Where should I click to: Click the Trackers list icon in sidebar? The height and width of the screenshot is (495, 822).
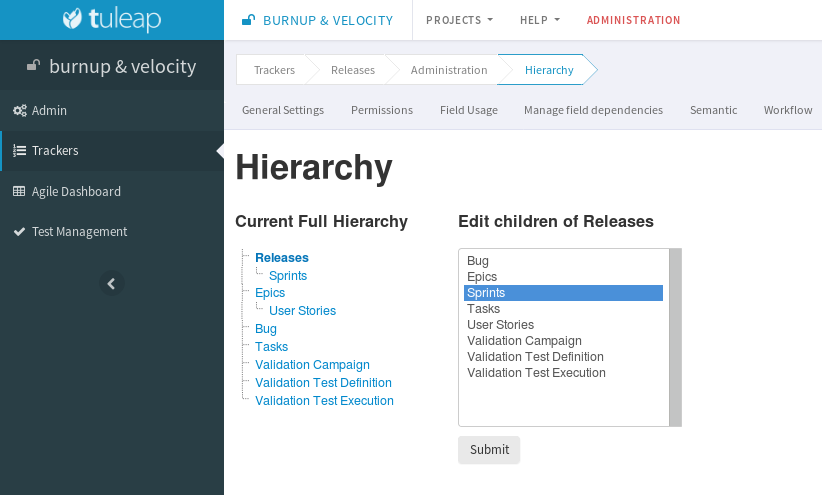coord(19,150)
